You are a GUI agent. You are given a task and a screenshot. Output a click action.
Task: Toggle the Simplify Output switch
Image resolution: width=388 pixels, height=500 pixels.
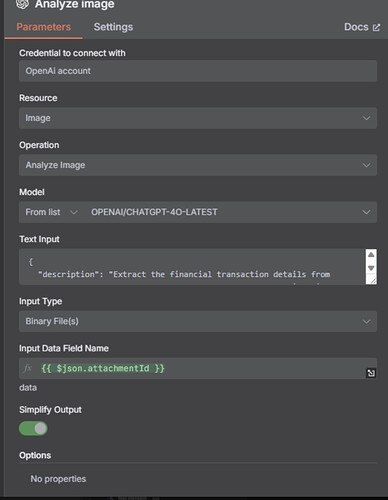click(x=33, y=428)
